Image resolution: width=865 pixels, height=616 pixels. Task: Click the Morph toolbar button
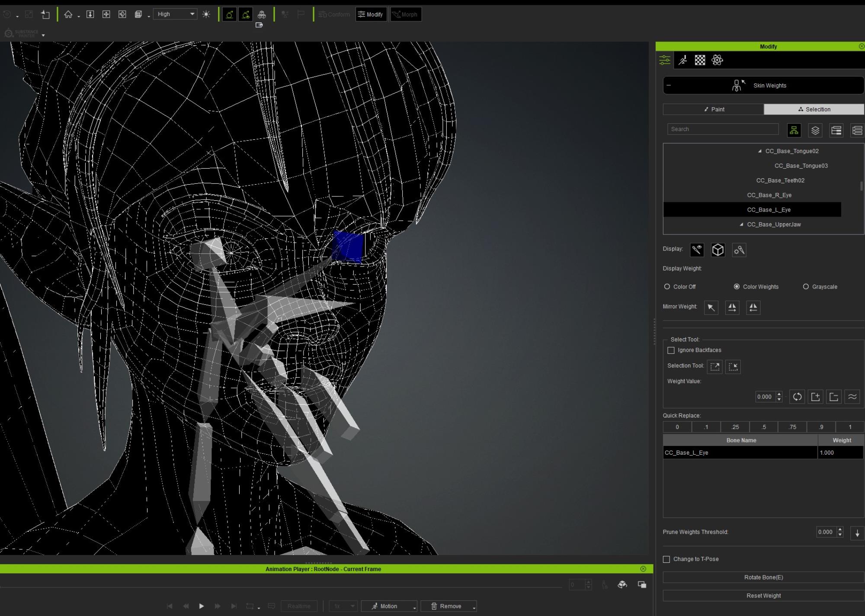(405, 14)
